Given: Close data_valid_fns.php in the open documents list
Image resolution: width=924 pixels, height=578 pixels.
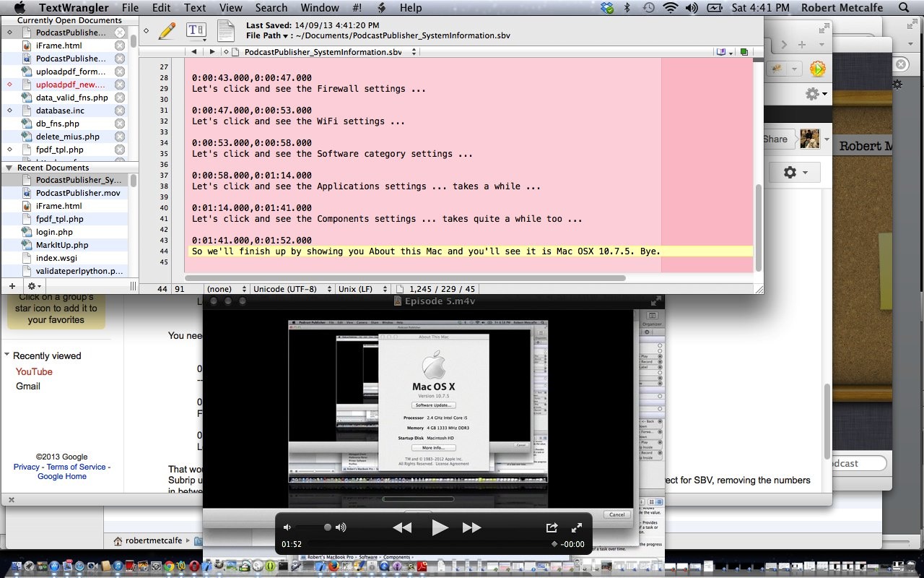Looking at the screenshot, I should pos(120,98).
